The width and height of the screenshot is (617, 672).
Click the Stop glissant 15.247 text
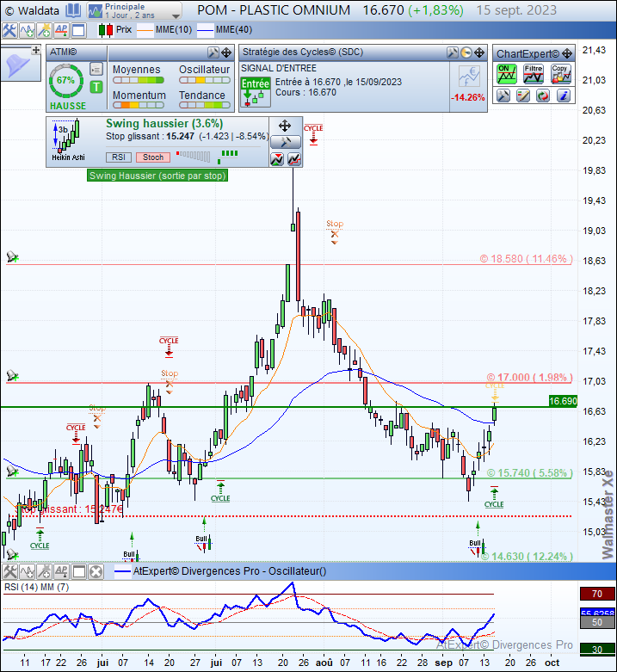71,509
